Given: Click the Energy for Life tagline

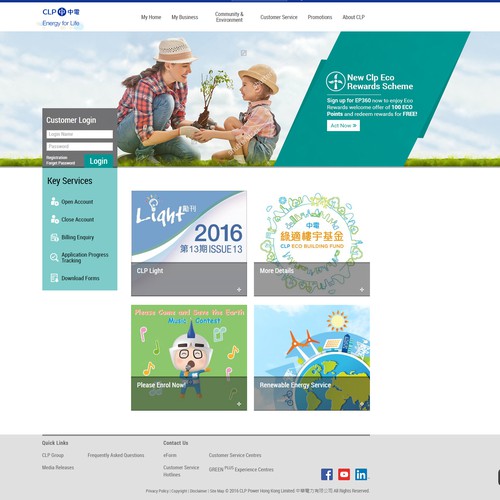Looking at the screenshot, I should (x=61, y=23).
